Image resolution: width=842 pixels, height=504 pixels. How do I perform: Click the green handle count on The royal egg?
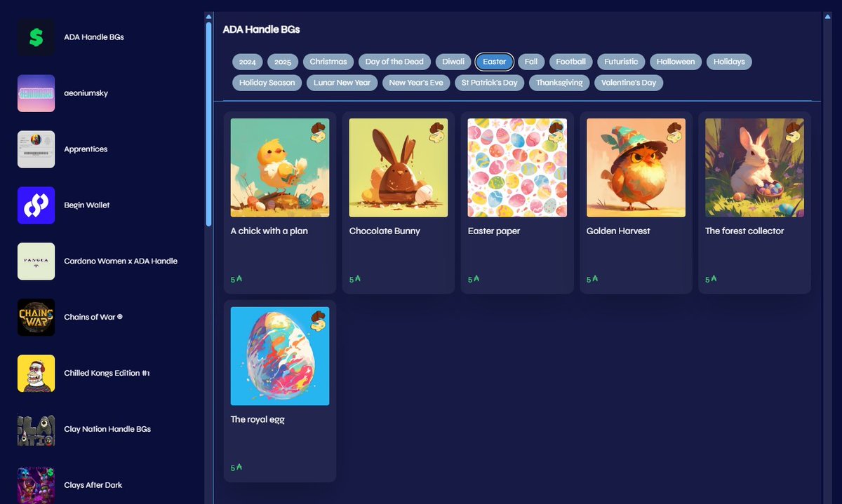tap(235, 467)
